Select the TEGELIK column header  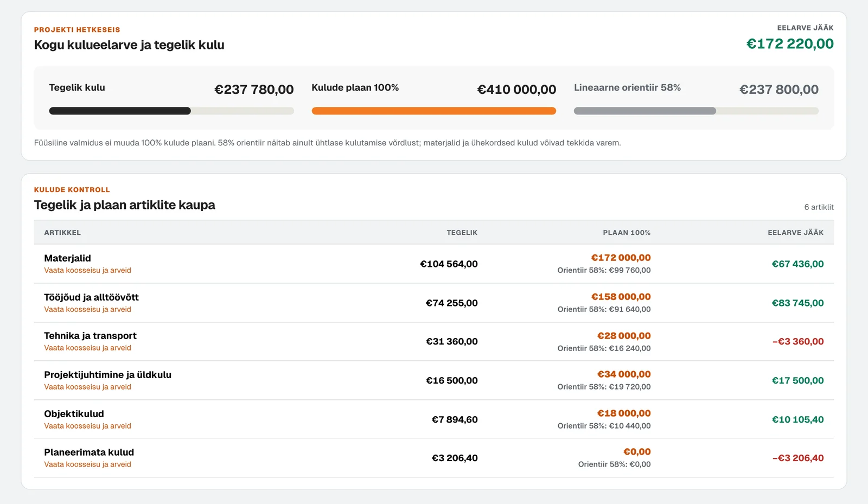pyautogui.click(x=462, y=233)
